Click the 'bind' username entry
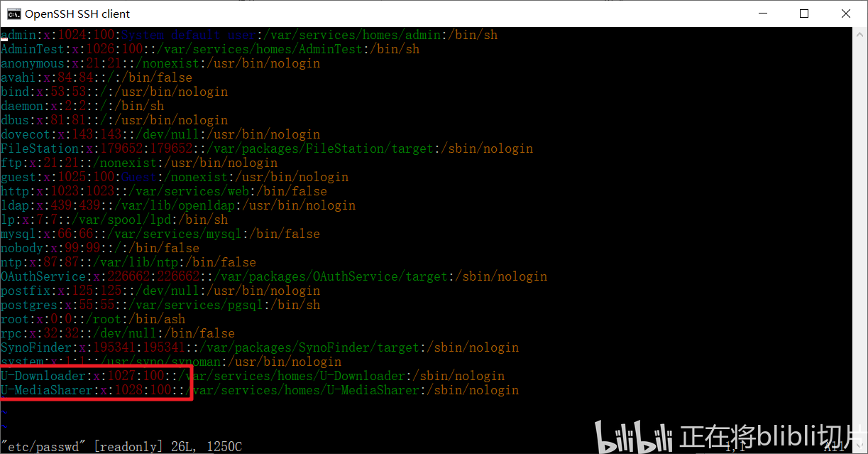 (x=14, y=92)
